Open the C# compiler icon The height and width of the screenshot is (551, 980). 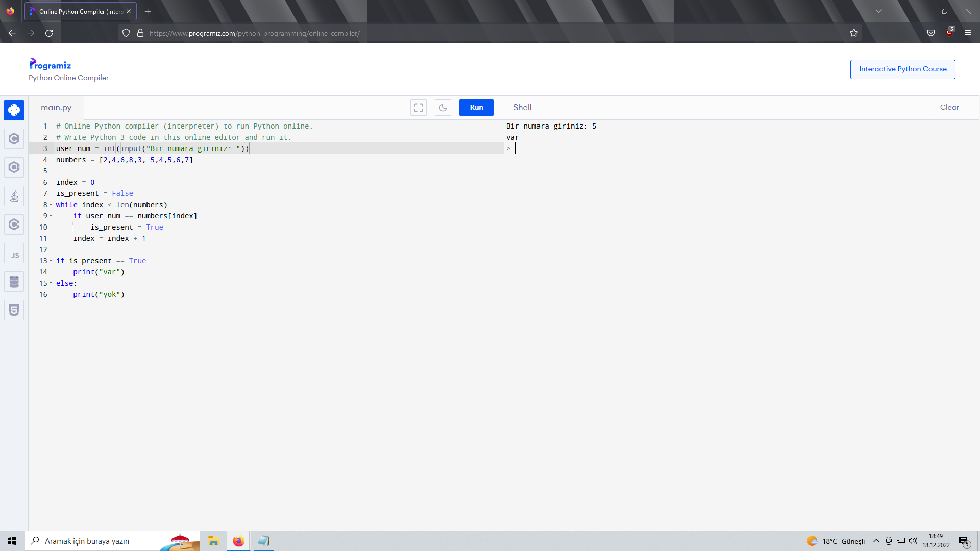(x=14, y=224)
